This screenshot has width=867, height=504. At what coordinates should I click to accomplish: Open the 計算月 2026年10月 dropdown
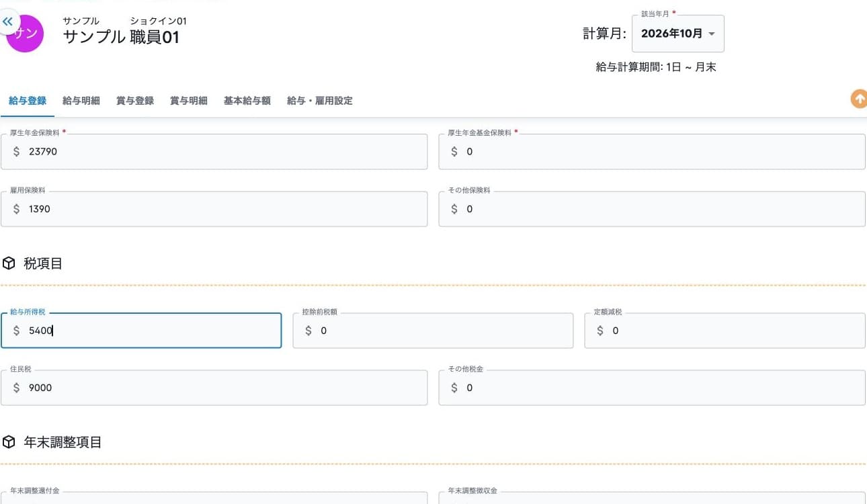tap(678, 34)
